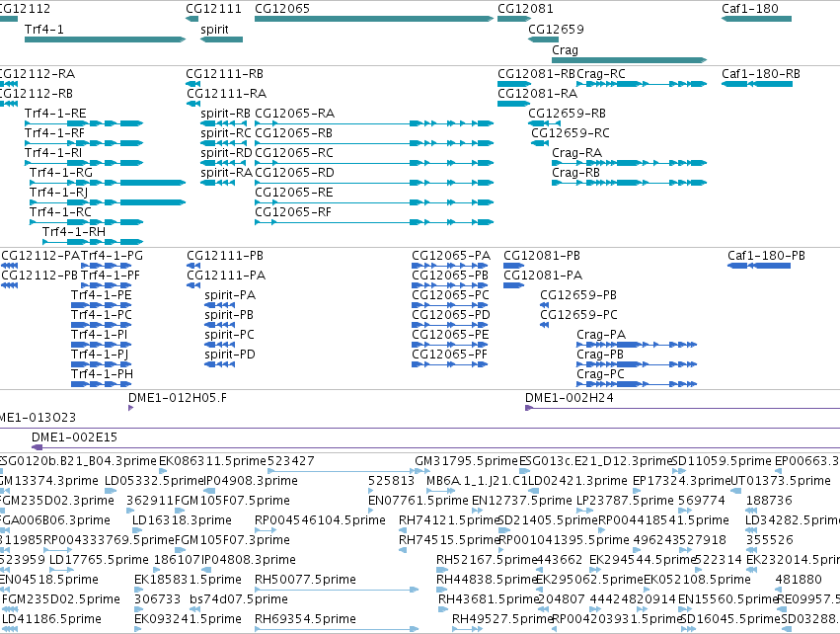Click the 'RH49527.5prime' EST label
Screen dimensions: 840x634
(x=502, y=619)
